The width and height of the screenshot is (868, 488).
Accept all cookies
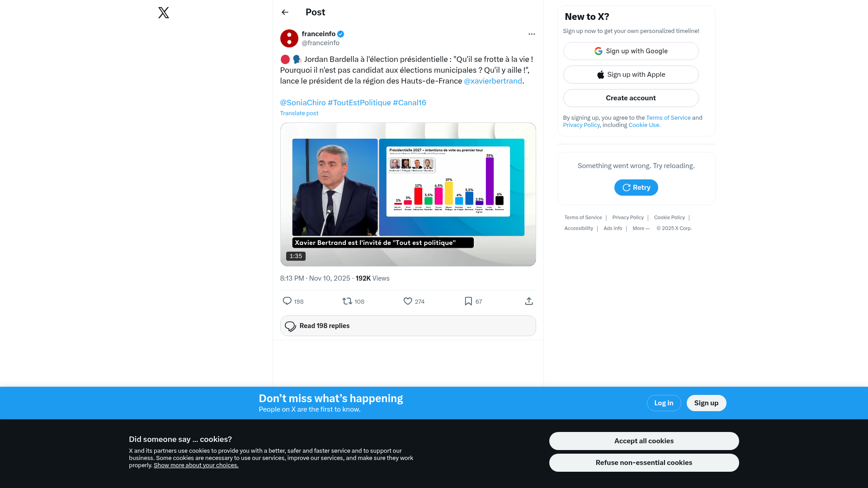coord(644,441)
